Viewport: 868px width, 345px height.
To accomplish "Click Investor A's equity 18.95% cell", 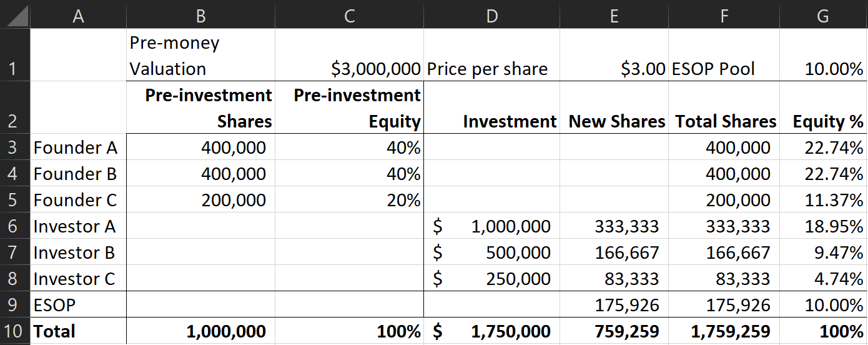I will pyautogui.click(x=823, y=226).
